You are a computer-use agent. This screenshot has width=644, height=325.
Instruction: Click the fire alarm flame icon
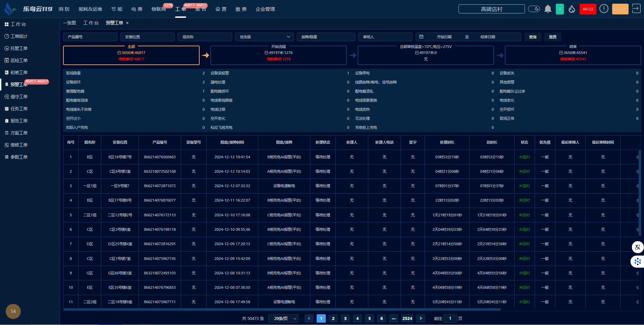tap(572, 9)
